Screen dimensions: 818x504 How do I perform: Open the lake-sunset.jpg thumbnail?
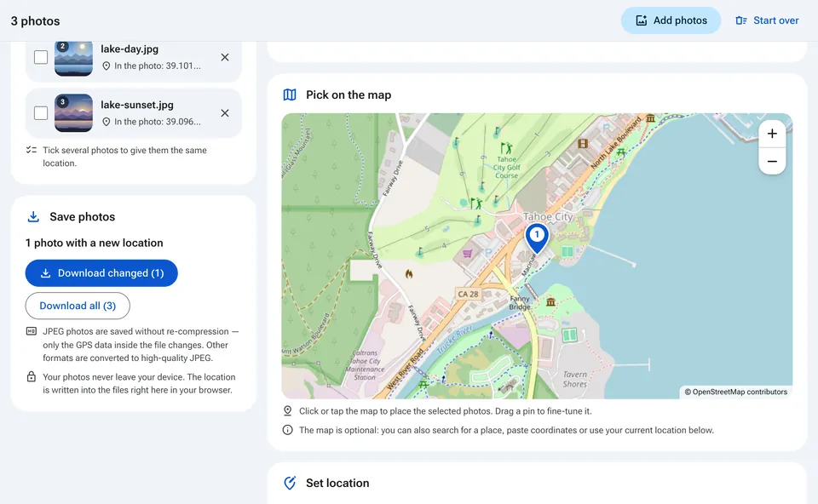[x=73, y=113]
